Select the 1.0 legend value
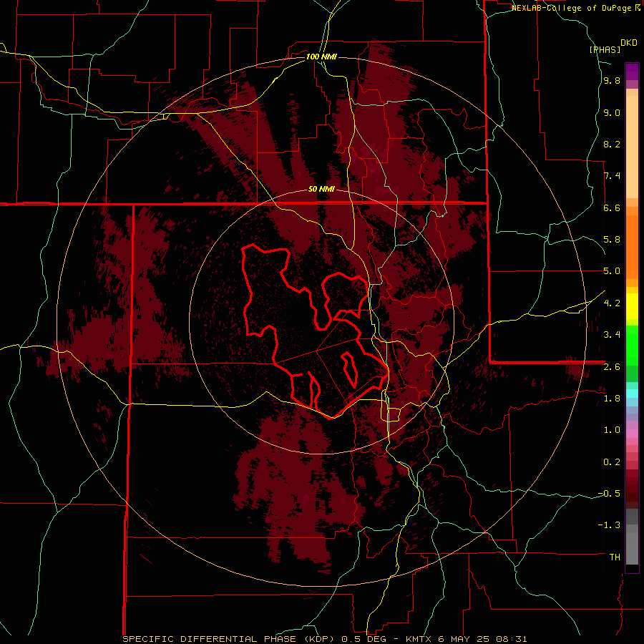Viewport: 644px width, 644px height. coord(612,430)
